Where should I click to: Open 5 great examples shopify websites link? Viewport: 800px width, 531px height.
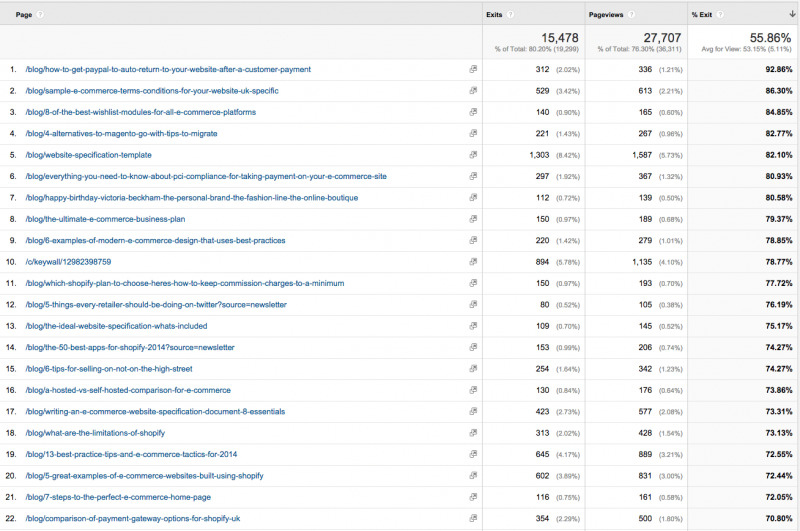[144, 476]
